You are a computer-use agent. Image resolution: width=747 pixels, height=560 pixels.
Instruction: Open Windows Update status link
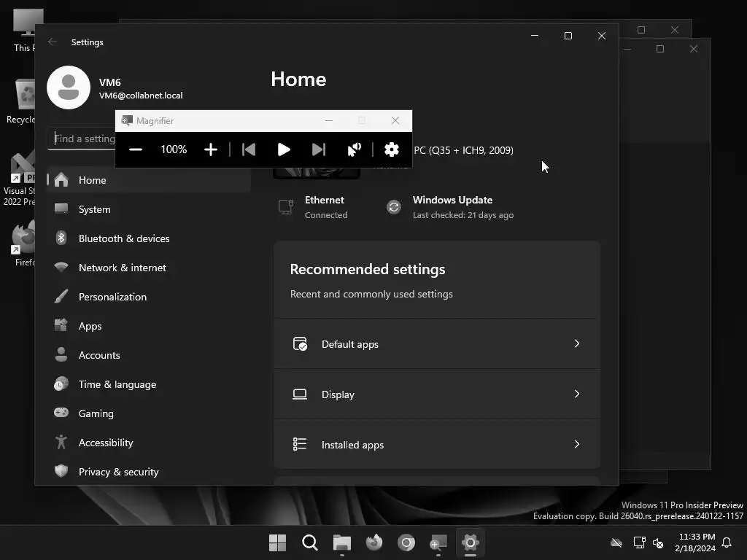pyautogui.click(x=450, y=207)
